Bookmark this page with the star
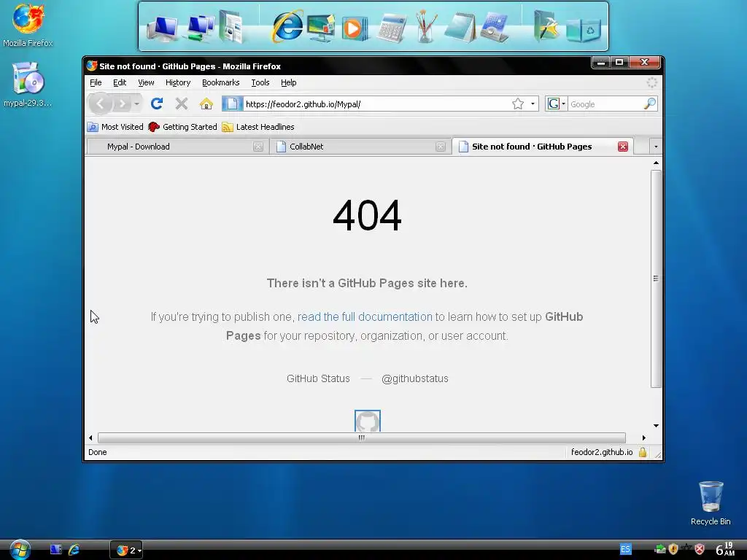Viewport: 747px width, 560px height. click(518, 104)
